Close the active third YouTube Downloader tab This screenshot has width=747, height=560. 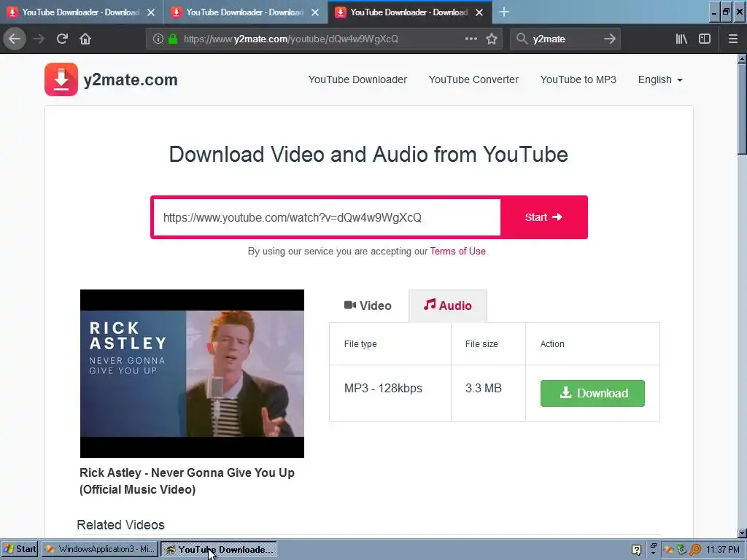479,13
